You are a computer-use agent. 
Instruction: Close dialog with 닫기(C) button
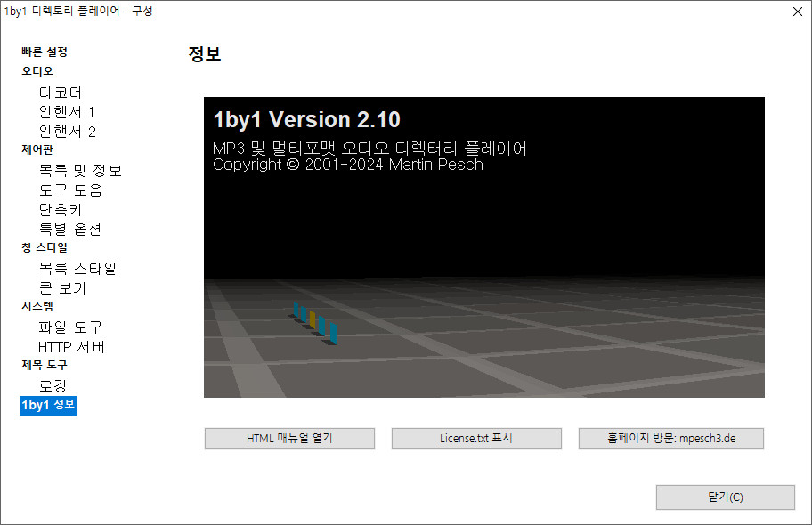pyautogui.click(x=726, y=497)
